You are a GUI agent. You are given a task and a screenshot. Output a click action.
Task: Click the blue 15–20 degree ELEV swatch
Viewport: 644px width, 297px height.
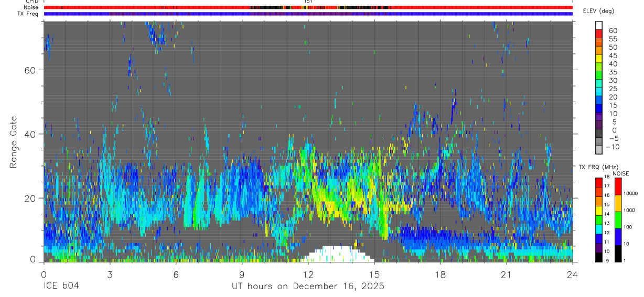599,101
